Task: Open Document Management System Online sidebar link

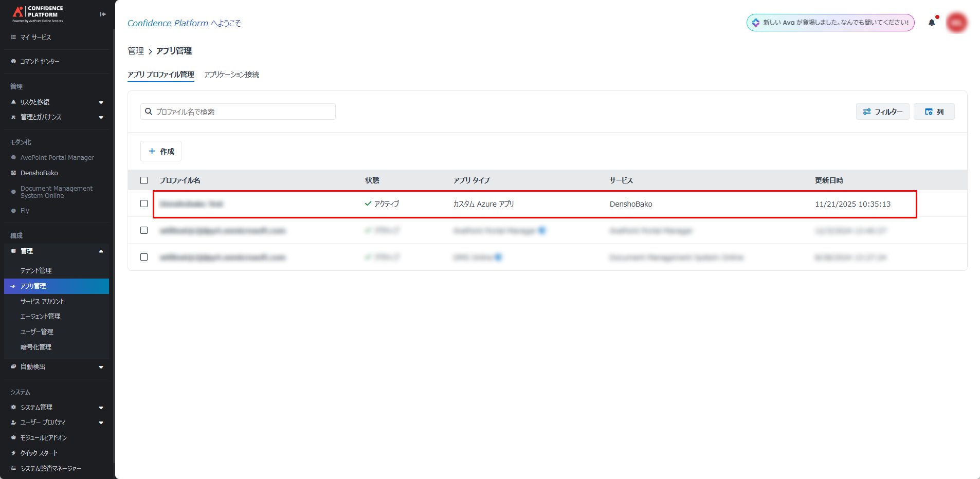Action: pyautogui.click(x=57, y=192)
